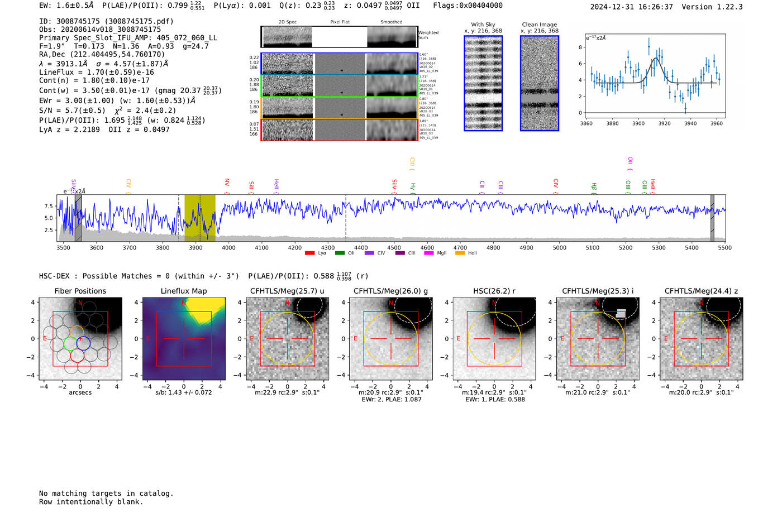Click the CIV legend swatch under spectrum
Screen dimensions: 782x532
click(x=369, y=253)
